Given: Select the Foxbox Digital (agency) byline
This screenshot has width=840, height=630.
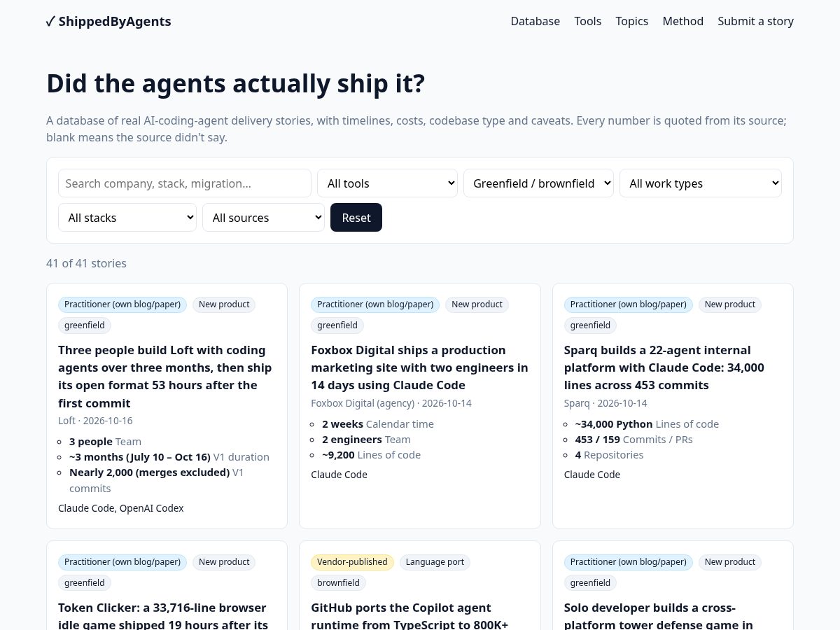Looking at the screenshot, I should point(391,403).
